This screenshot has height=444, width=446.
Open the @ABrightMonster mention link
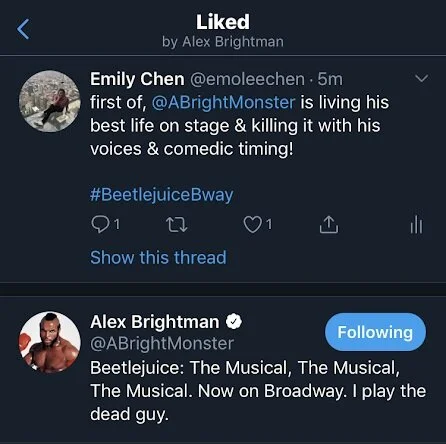point(223,102)
